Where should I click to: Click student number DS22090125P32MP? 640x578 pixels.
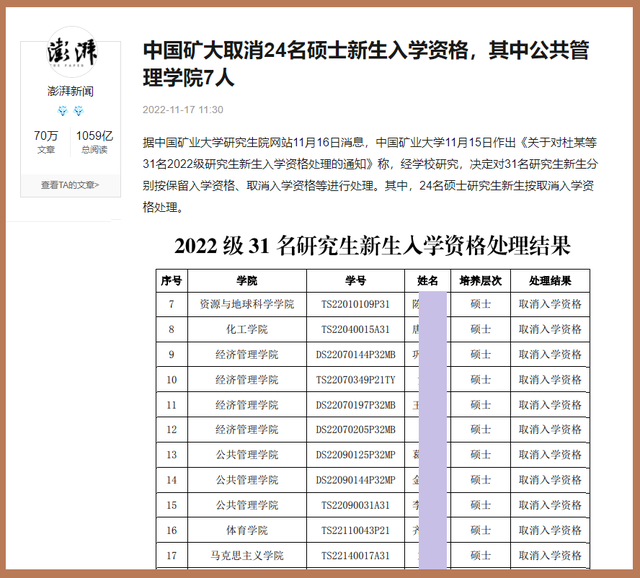(356, 455)
